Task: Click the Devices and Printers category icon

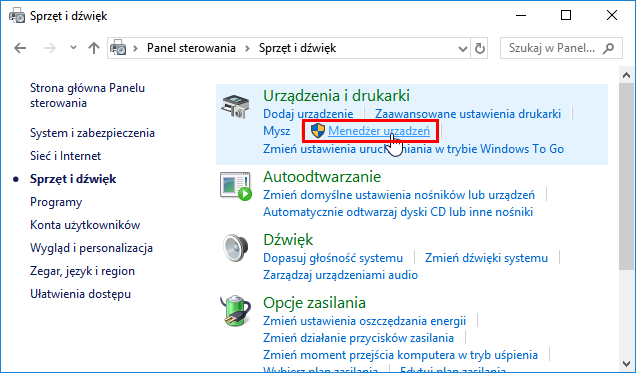Action: (235, 106)
